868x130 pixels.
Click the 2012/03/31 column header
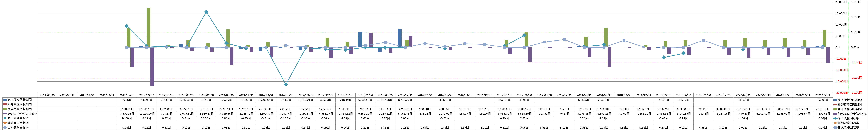click(107, 95)
